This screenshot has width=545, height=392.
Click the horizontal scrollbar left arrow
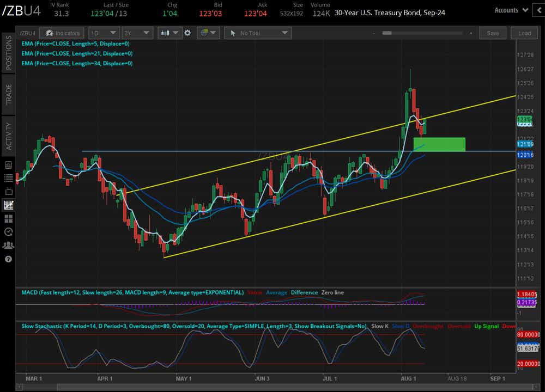20,387
